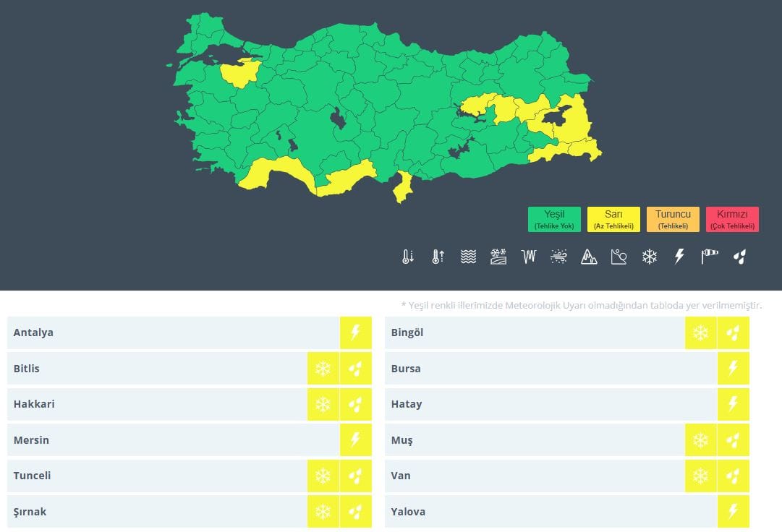782x532 pixels.
Task: Click the rain icon in Şırnak row
Action: click(x=355, y=512)
